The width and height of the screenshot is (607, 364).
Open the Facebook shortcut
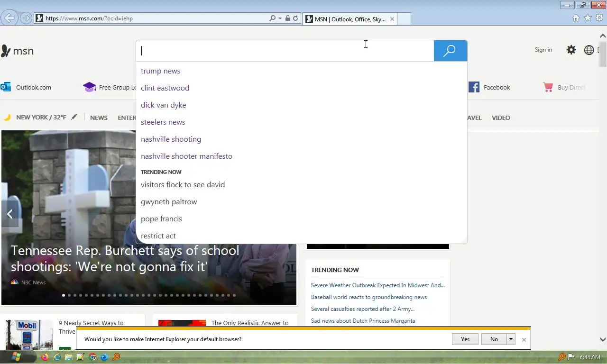(489, 87)
